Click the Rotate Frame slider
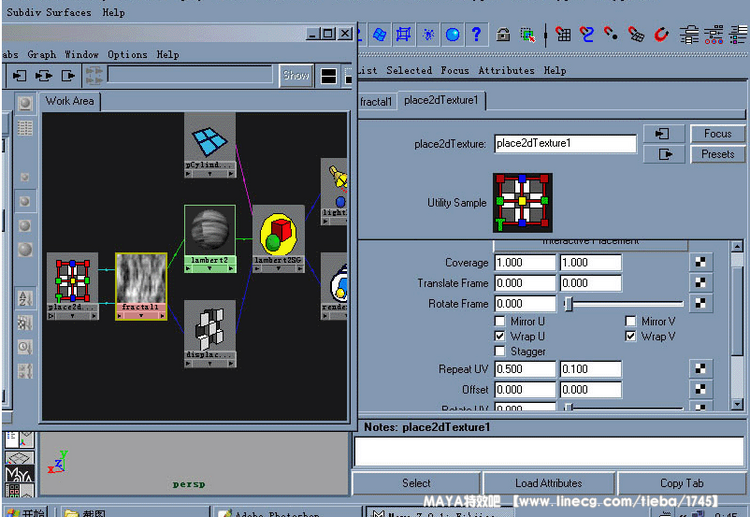750x517 pixels. pyautogui.click(x=623, y=304)
